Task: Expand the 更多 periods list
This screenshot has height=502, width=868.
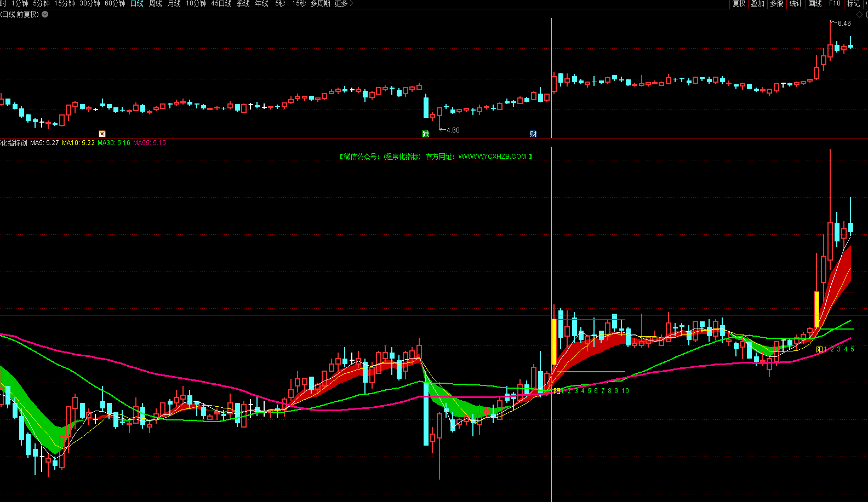Action: click(344, 4)
